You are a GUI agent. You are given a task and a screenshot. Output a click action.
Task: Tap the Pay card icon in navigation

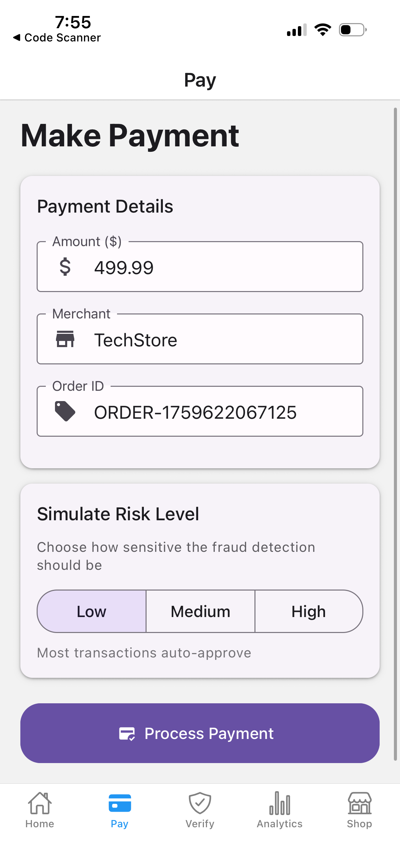119,803
